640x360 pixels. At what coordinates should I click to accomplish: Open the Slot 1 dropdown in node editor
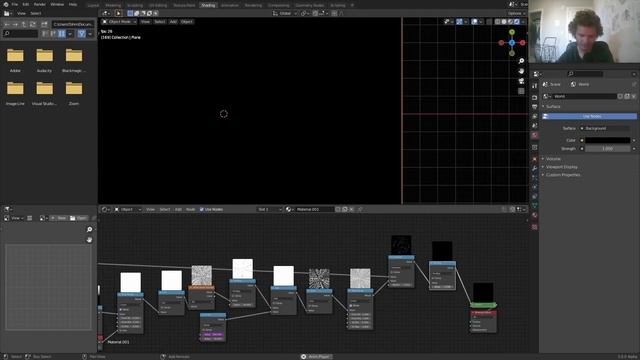coord(269,209)
